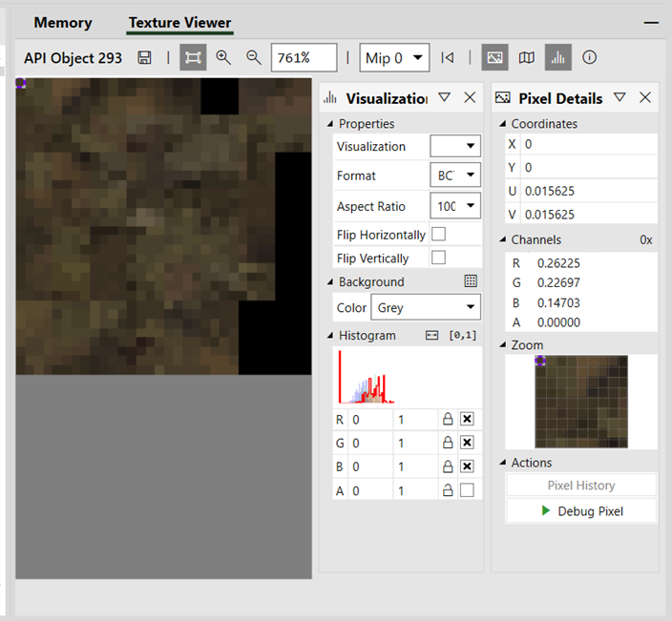Collapse the Coordinates section

coord(503,124)
